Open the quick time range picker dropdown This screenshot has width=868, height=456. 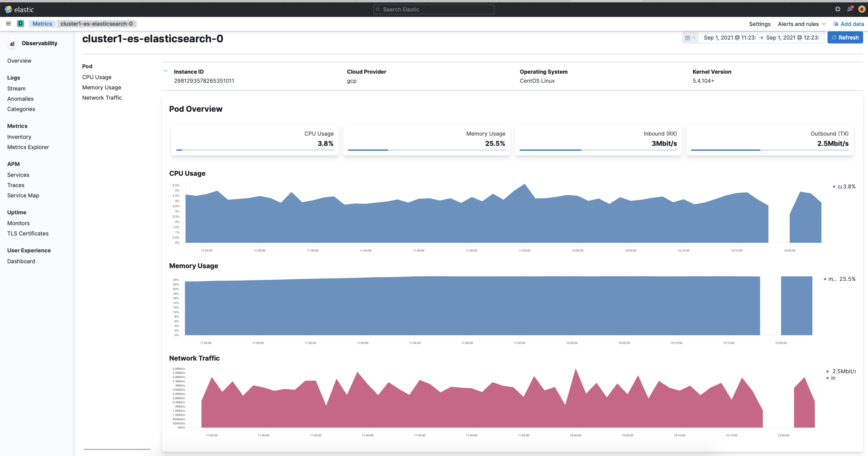pos(693,37)
